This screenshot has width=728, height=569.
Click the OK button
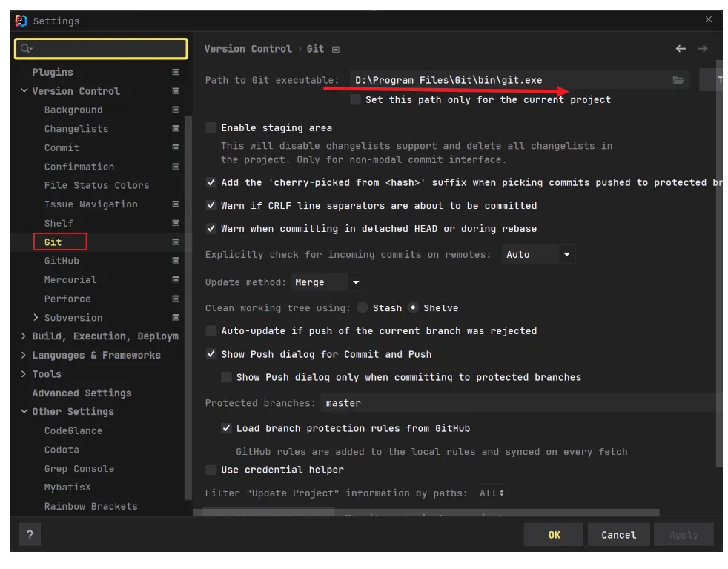[554, 535]
